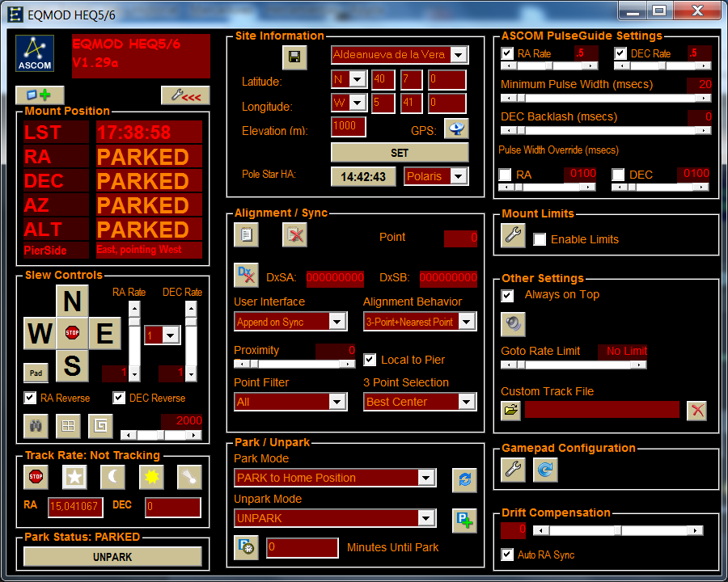The width and height of the screenshot is (728, 582).
Task: Click DEC Backlash slider track
Action: point(606,130)
